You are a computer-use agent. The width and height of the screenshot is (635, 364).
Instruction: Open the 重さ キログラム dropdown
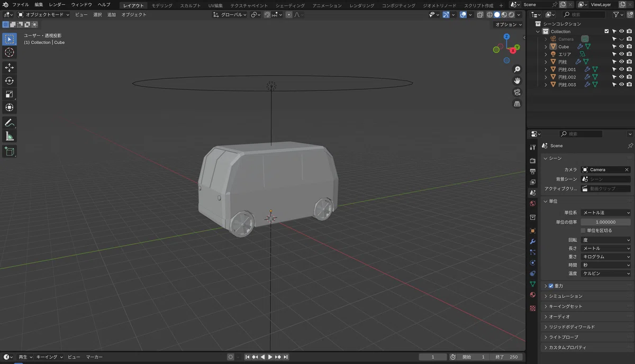click(606, 257)
